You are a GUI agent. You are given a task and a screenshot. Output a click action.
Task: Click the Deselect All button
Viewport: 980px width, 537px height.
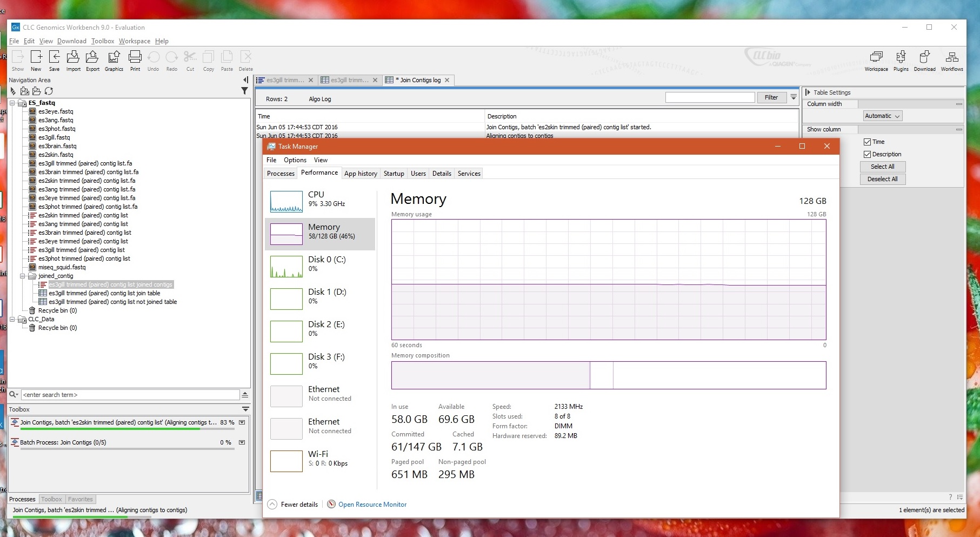point(882,179)
